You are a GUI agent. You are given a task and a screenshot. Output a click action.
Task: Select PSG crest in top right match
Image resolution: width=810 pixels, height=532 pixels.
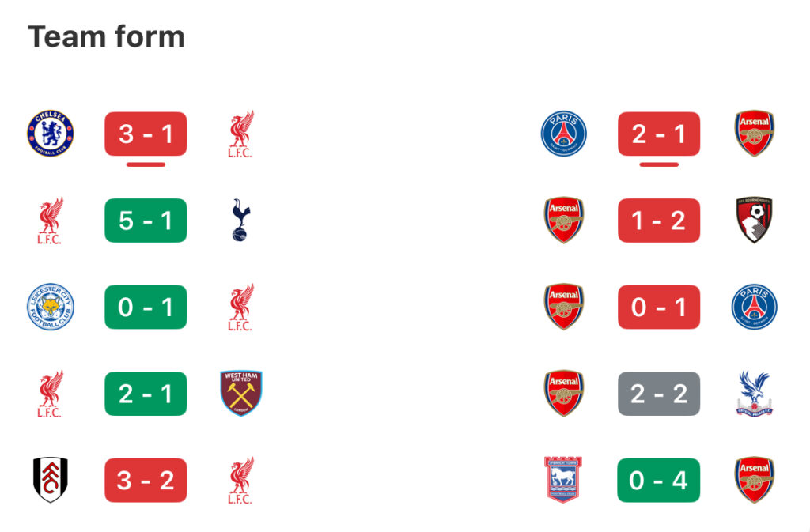tap(563, 133)
